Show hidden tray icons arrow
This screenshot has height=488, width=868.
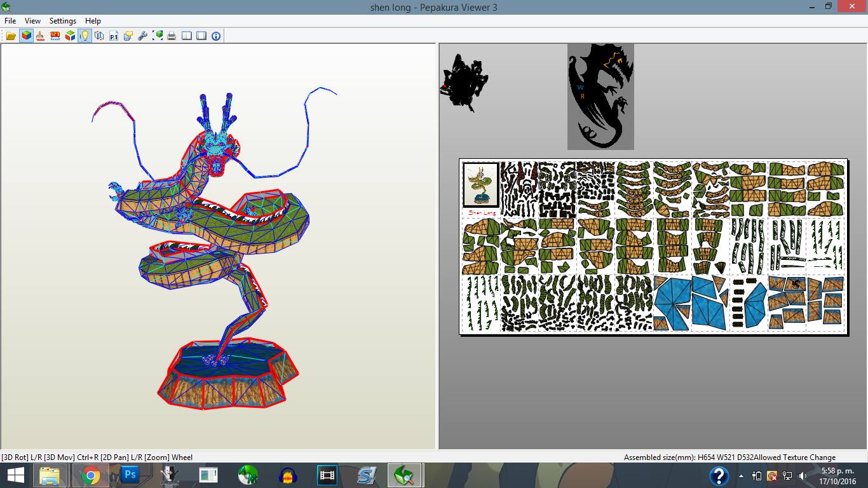pos(741,475)
